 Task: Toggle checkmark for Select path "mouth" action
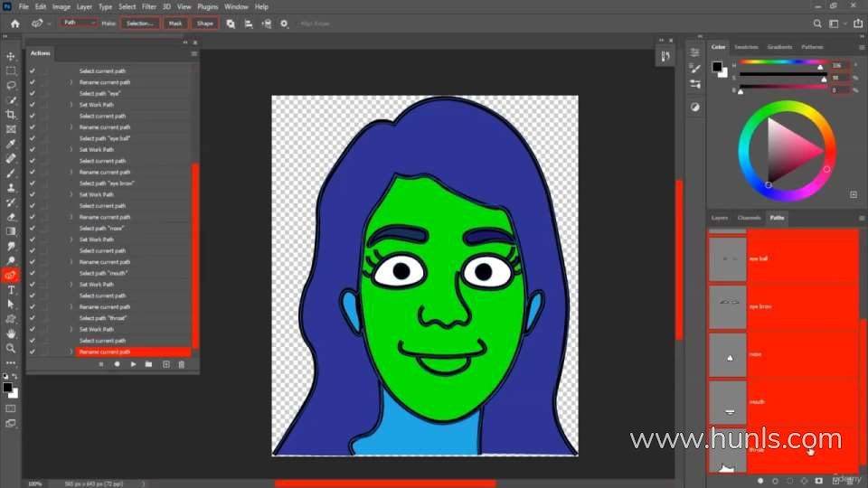(33, 273)
